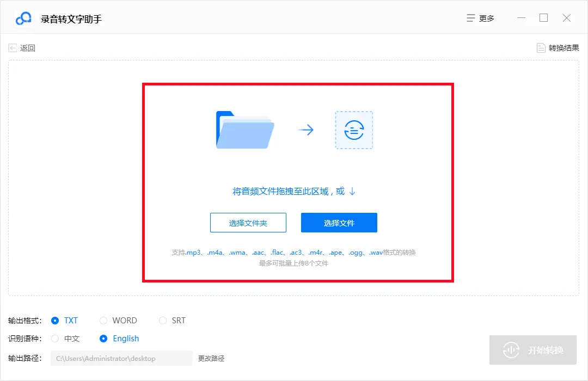Click the circular spinner icon in 开始转换

(511, 350)
